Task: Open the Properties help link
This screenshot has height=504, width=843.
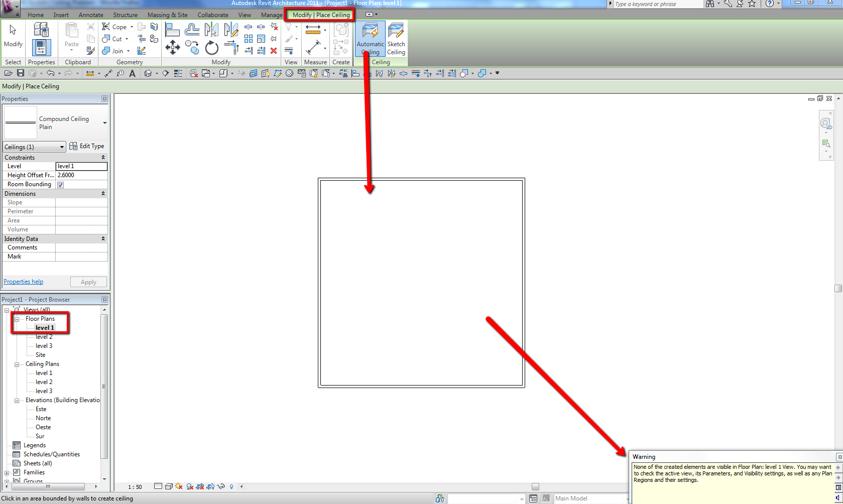Action: [24, 282]
